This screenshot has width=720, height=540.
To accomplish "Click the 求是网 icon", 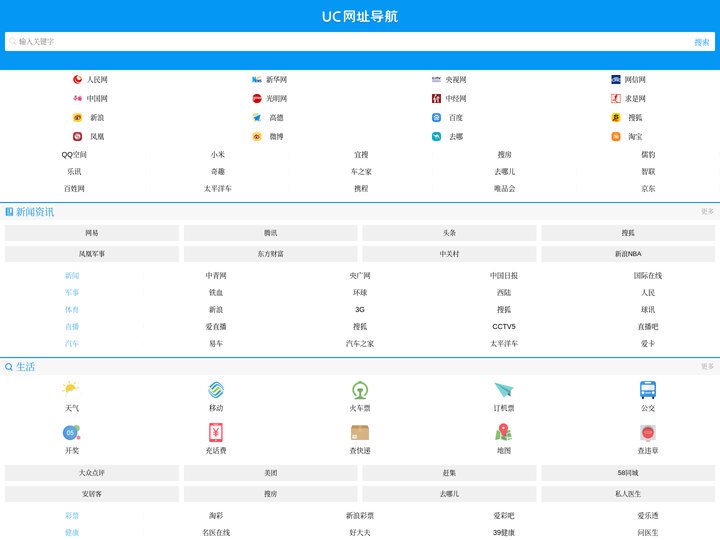I will click(616, 98).
